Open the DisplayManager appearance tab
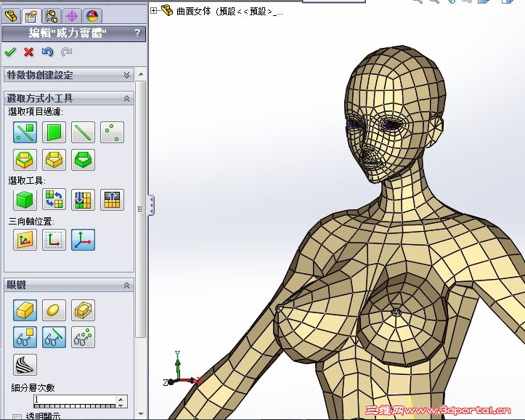The height and width of the screenshot is (420, 525). click(92, 15)
